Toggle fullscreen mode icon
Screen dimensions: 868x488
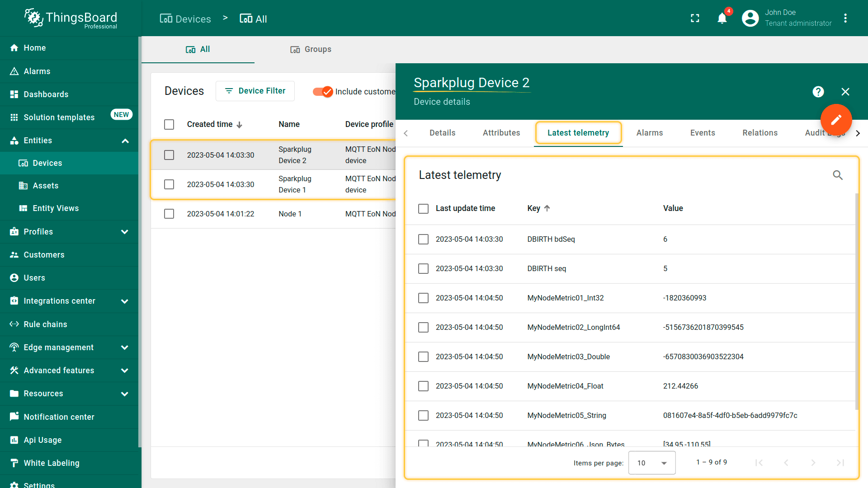[695, 19]
